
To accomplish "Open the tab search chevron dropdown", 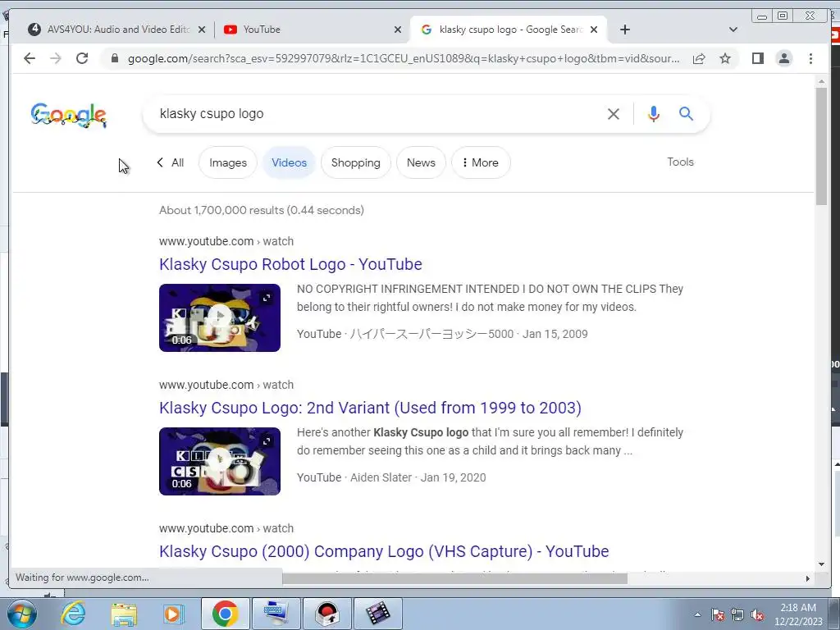I will 733,30.
